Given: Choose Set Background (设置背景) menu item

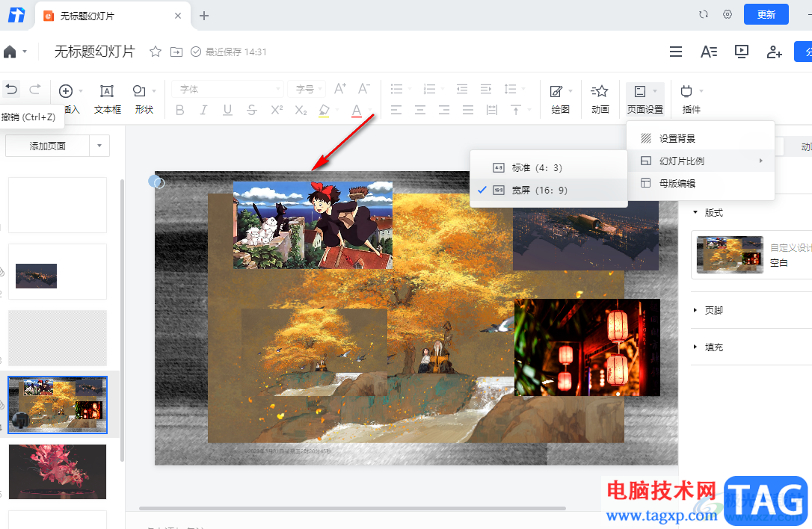Looking at the screenshot, I should tap(700, 138).
